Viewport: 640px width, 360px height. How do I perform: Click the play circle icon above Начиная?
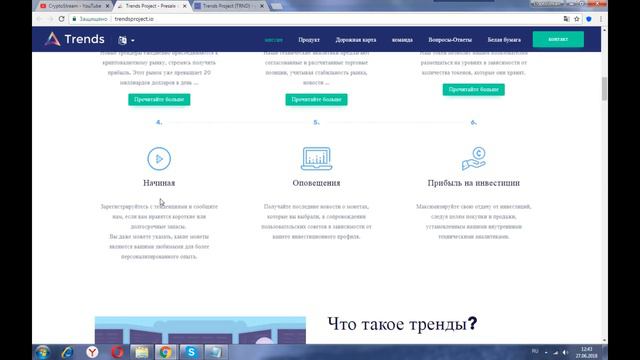[x=159, y=159]
